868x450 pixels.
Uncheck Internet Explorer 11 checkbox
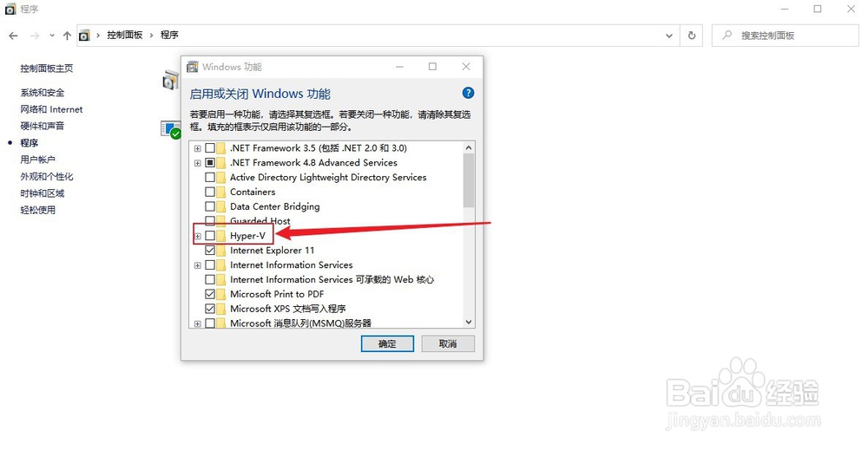210,250
